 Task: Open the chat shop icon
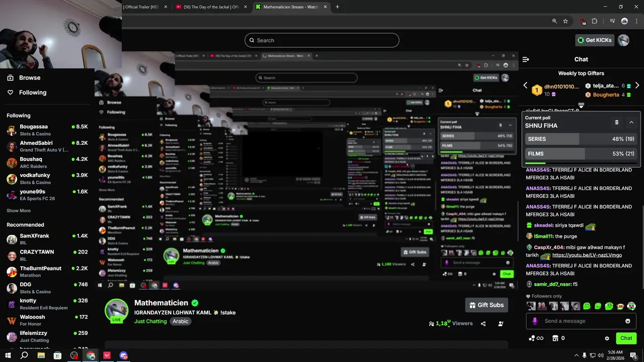click(x=555, y=338)
